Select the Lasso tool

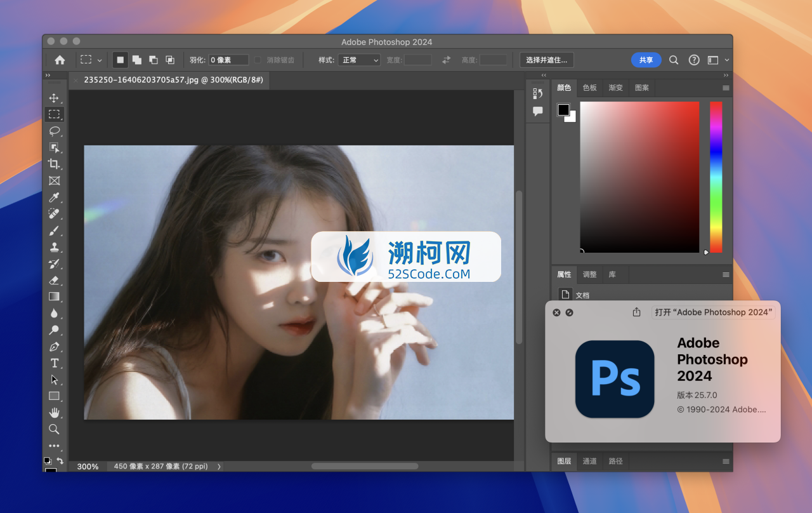(54, 131)
